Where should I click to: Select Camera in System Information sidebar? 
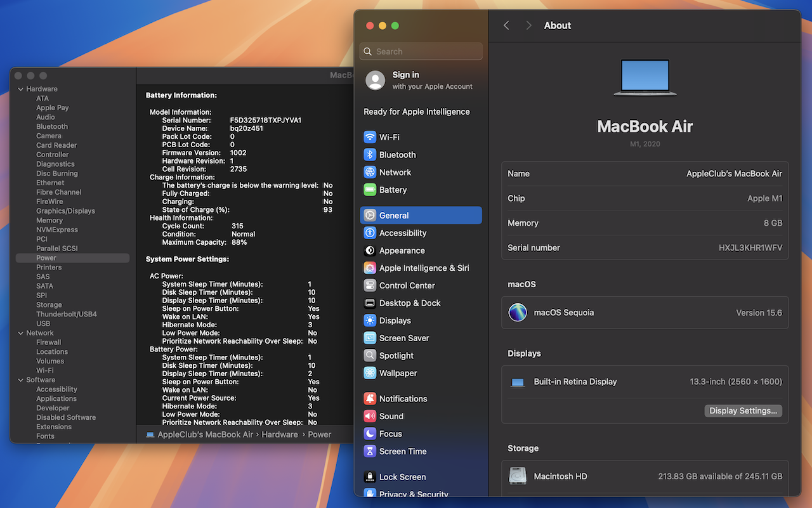49,136
